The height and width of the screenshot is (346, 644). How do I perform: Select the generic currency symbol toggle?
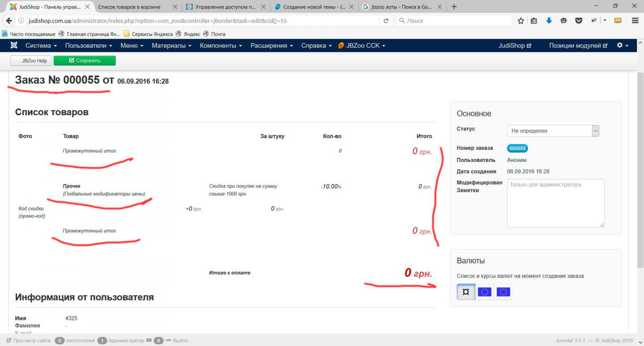tap(466, 292)
